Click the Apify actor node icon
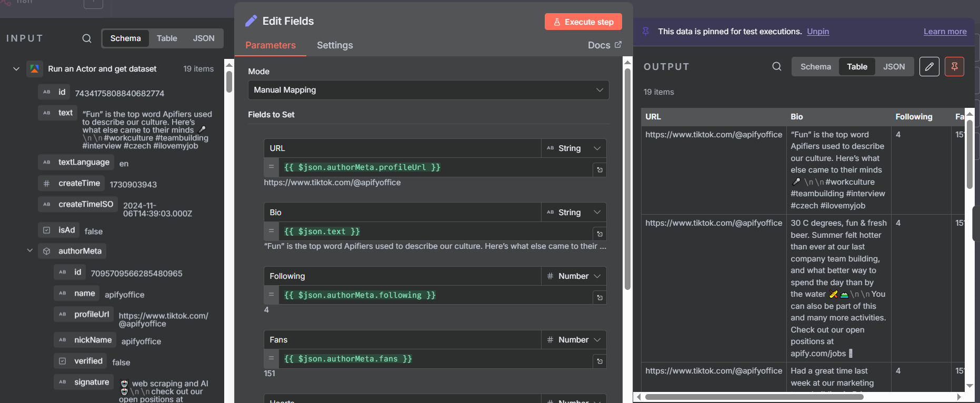The height and width of the screenshot is (403, 980). (35, 69)
